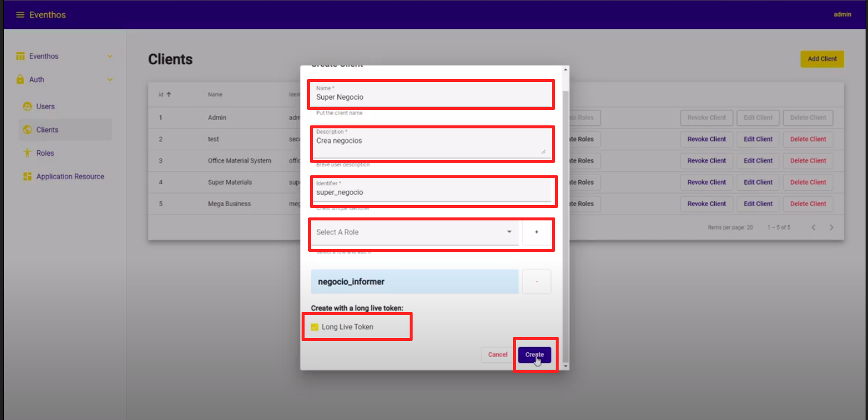Click the disabled Revoke Client for Admin
The width and height of the screenshot is (868, 420).
pos(707,118)
